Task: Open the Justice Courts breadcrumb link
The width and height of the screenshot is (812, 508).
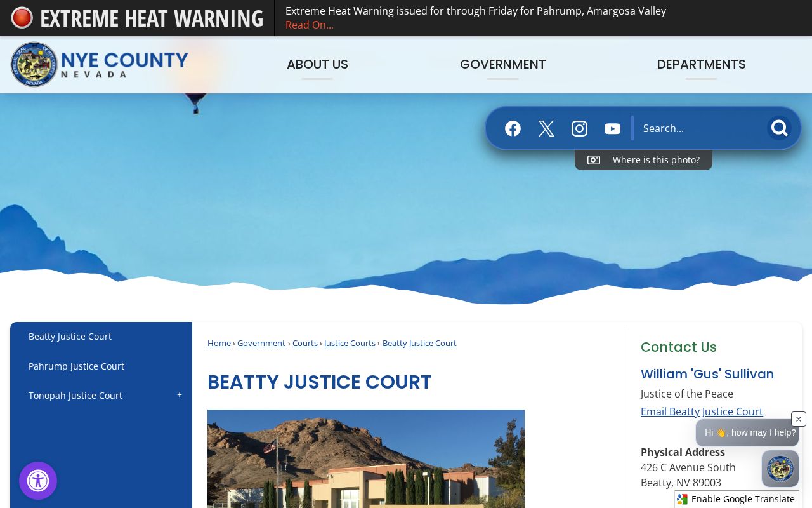Action: 350,343
